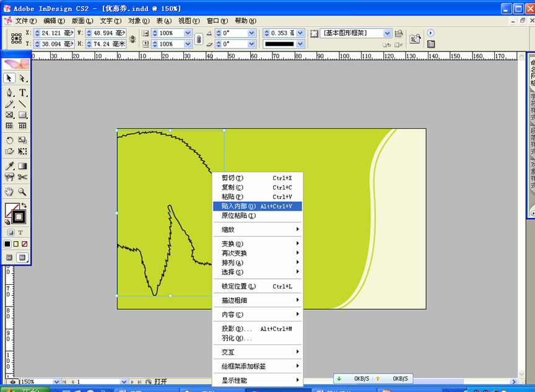Expand the stroke style dropdown
The height and width of the screenshot is (392, 535).
[x=300, y=44]
